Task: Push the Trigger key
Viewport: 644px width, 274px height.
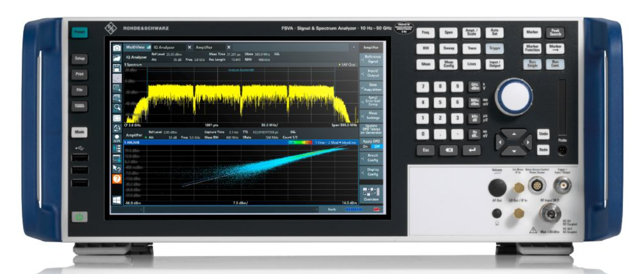Action: tap(495, 48)
